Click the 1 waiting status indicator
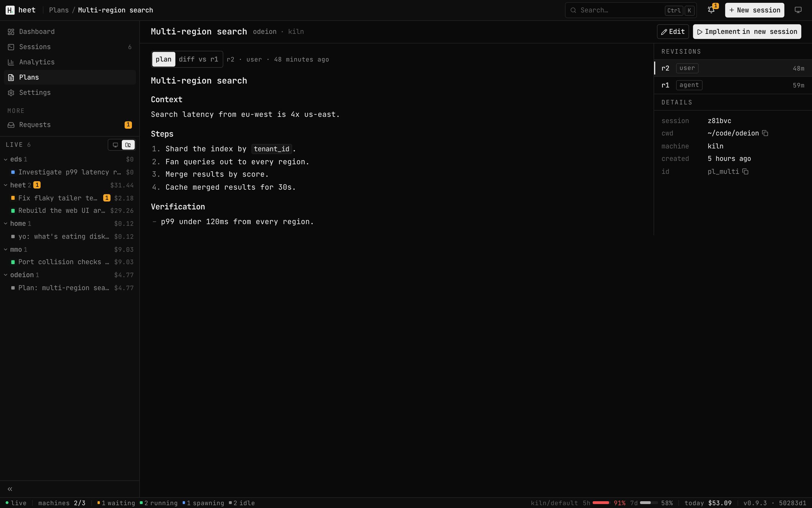 pos(116,503)
